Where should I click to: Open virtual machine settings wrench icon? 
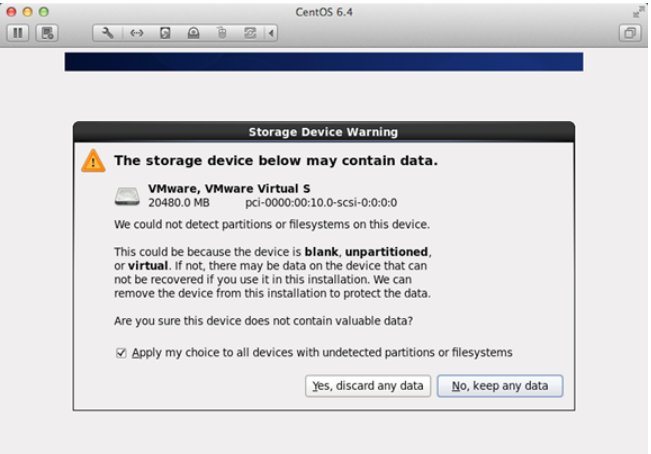pos(108,33)
